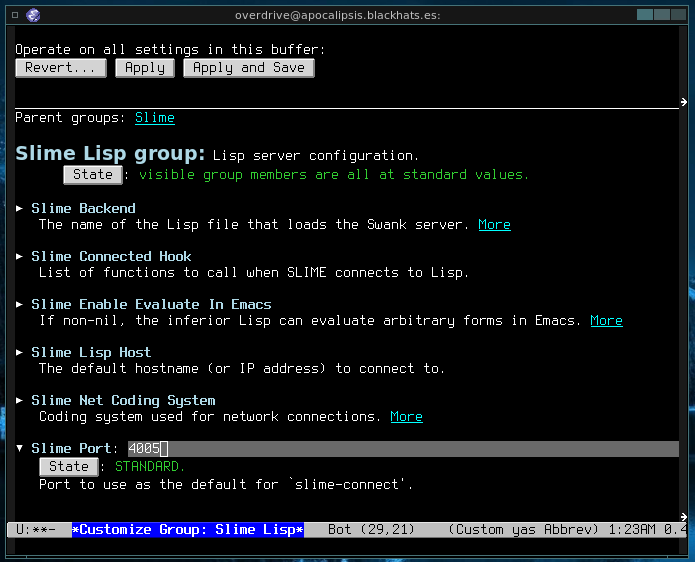
Task: Click Apply and Save button
Action: [x=249, y=68]
